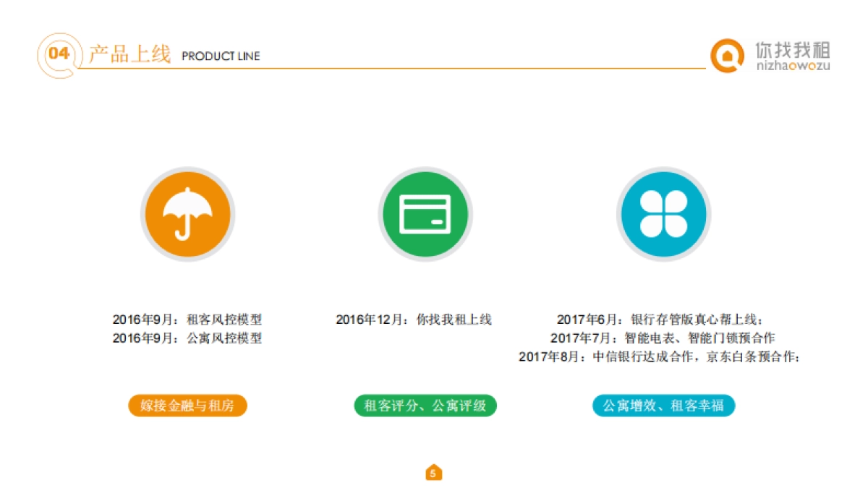Image resolution: width=868 pixels, height=488 pixels.
Task: Click the 04 section number badge
Action: [59, 54]
